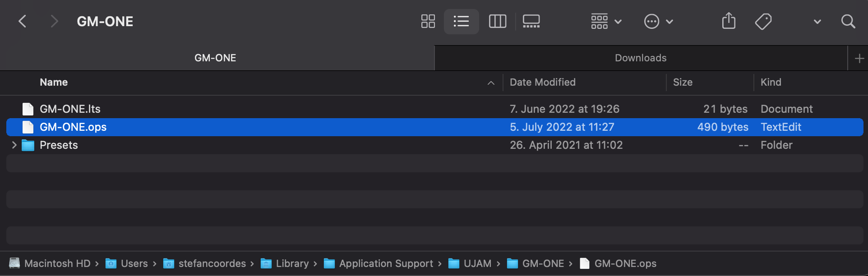Reverse the sort order with the arrow
Screen dimensions: 868x276
(491, 83)
